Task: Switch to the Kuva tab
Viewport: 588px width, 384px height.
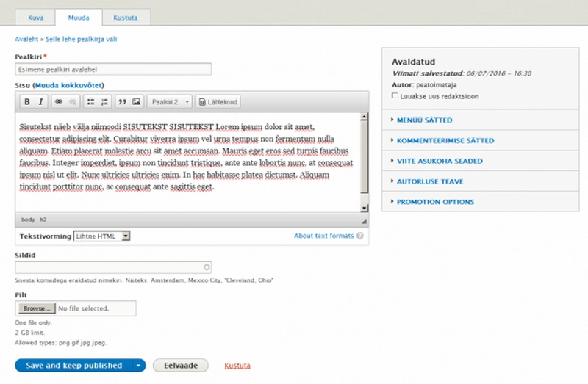Action: click(x=35, y=16)
